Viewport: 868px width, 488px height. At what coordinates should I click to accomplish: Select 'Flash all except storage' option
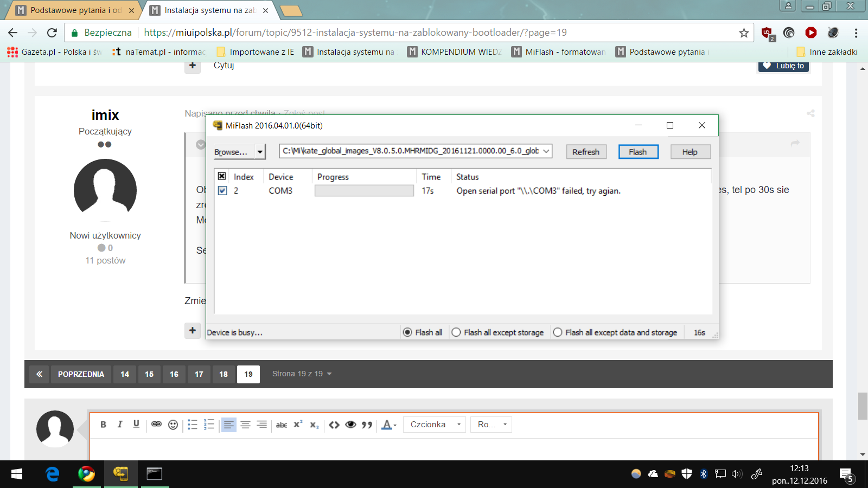pyautogui.click(x=456, y=332)
